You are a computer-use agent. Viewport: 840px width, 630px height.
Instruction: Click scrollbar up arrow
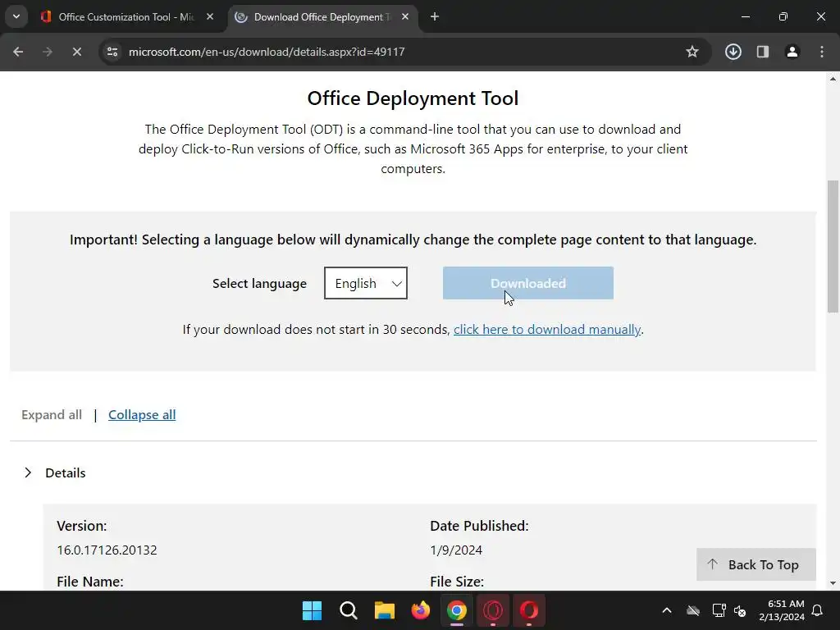(x=833, y=79)
